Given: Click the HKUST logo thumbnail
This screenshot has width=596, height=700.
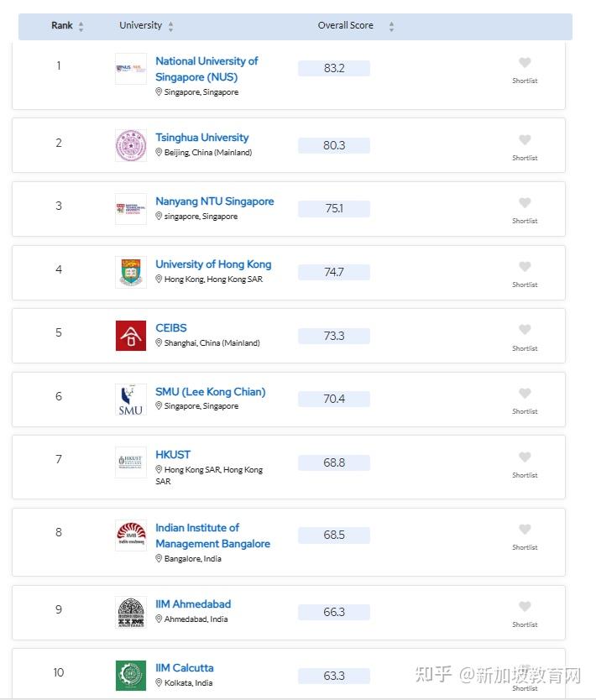Looking at the screenshot, I should point(131,462).
